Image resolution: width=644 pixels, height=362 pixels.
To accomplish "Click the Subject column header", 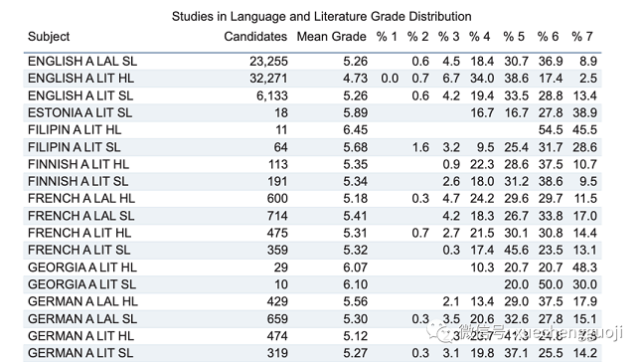I will [49, 37].
